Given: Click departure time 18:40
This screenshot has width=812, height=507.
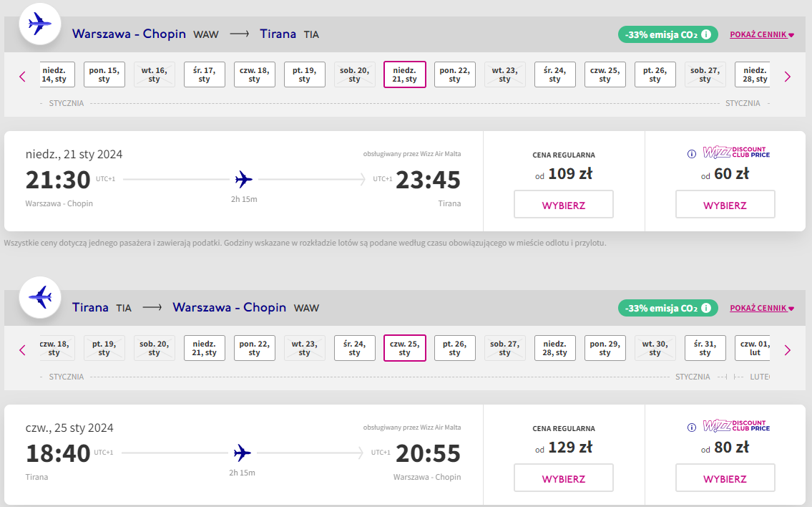Looking at the screenshot, I should point(58,453).
